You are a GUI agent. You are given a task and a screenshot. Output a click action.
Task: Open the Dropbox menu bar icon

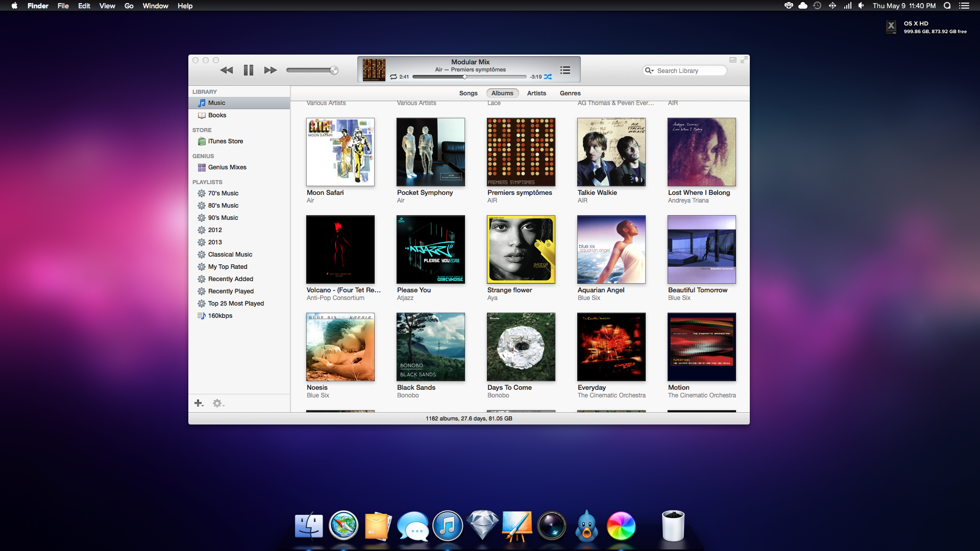coord(789,6)
